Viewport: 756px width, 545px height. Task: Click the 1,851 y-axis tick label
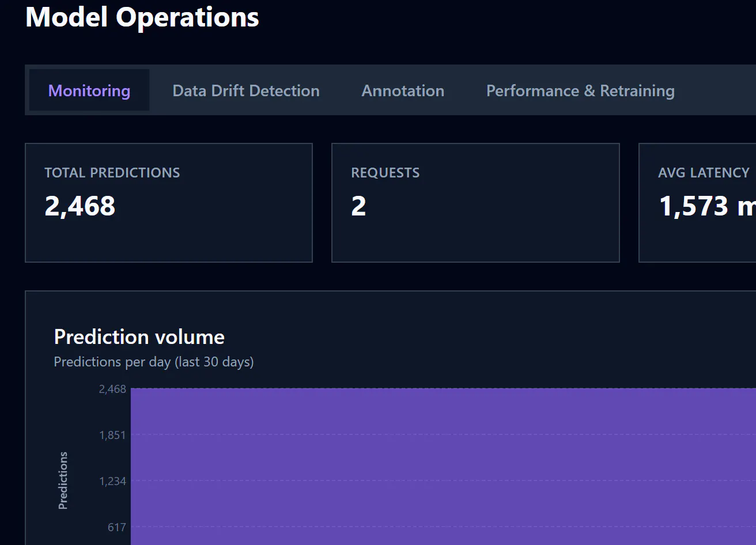[x=112, y=435]
